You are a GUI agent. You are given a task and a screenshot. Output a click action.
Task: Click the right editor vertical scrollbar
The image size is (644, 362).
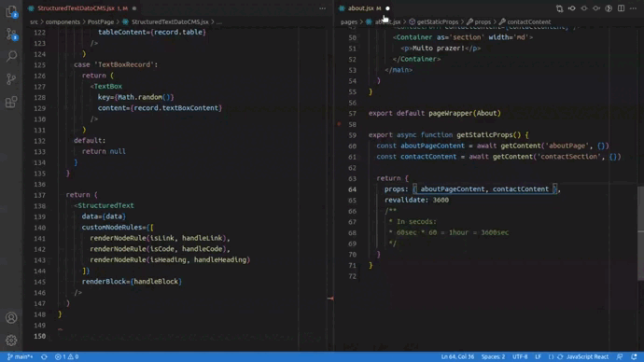[640, 233]
